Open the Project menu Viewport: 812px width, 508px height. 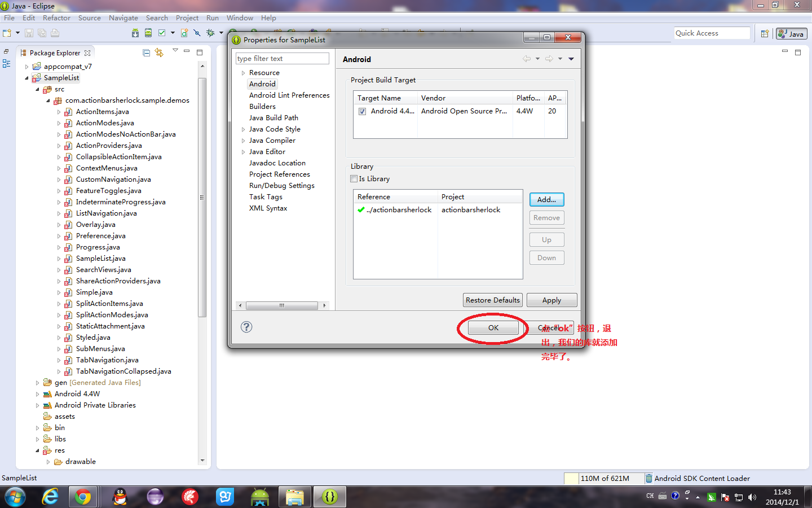(187, 18)
